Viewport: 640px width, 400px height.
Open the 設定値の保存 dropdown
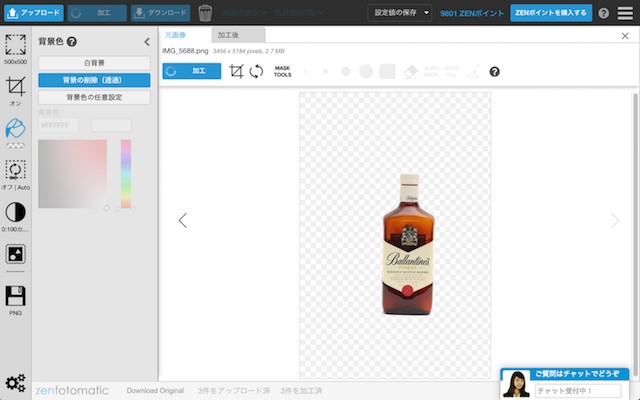point(400,13)
